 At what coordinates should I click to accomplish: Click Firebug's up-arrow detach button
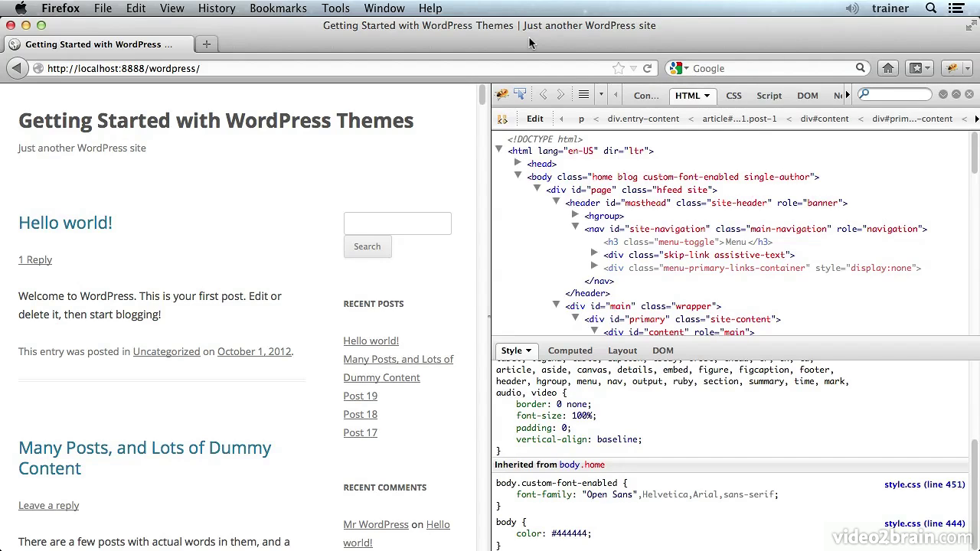(x=956, y=94)
